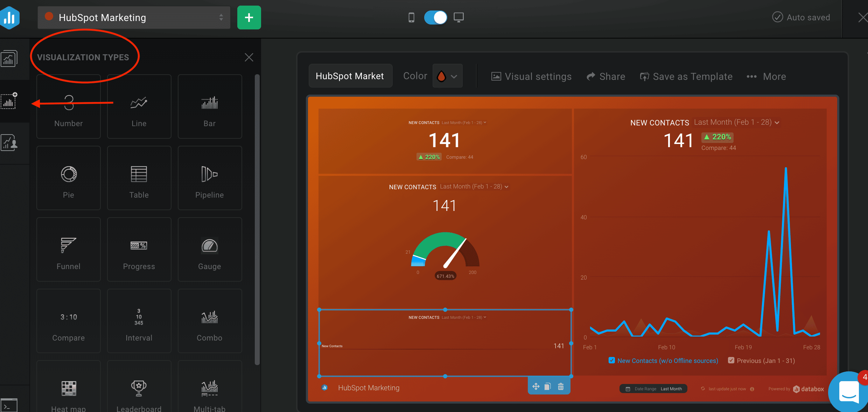Expand date range on line chart block

(x=737, y=122)
